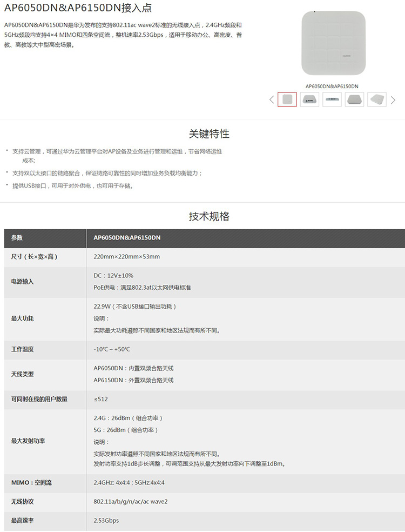This screenshot has height=532, width=405.
Task: Click the 5G：26dBm（组合功率） line
Action: point(126,430)
